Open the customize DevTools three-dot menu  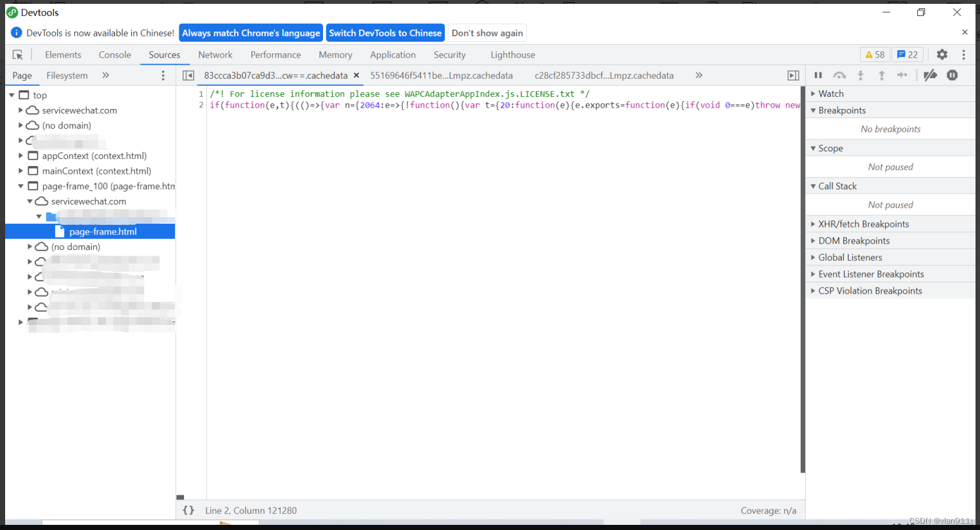963,54
